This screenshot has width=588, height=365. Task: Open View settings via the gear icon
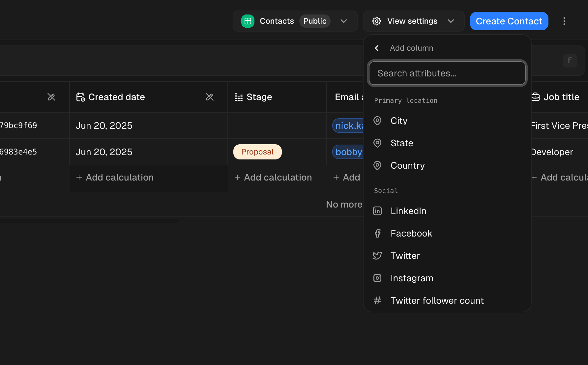376,21
